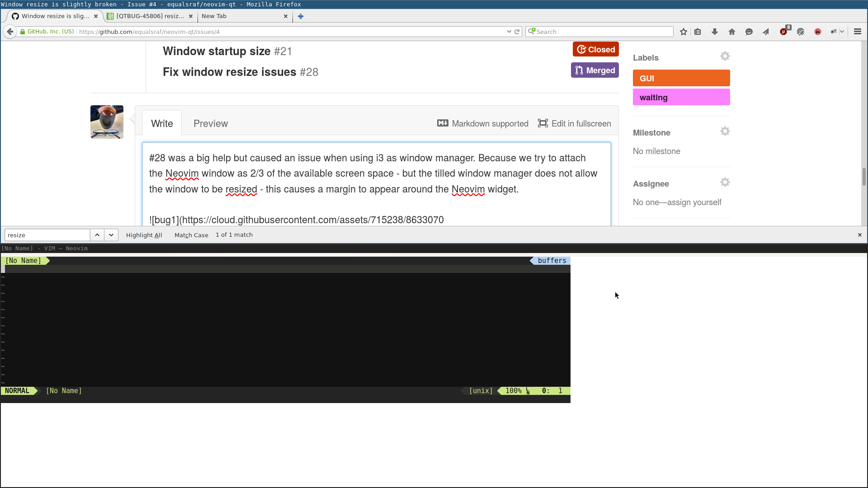Click the URL address field
Screen dimensions: 868x488
point(289,32)
